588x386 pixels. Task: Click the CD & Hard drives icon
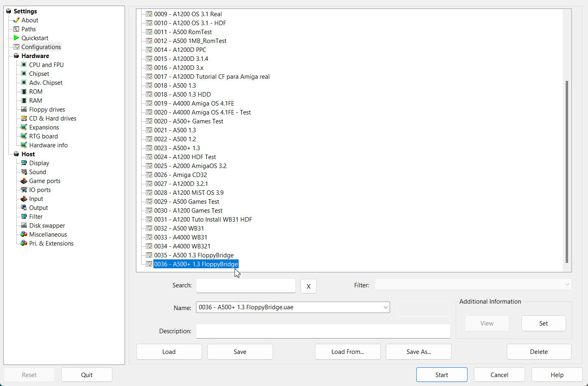24,119
